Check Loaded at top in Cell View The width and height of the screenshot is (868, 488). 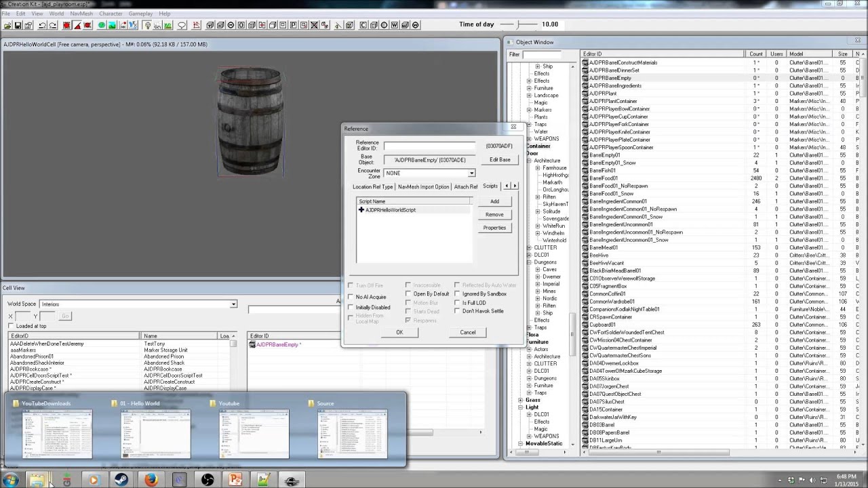pos(12,326)
